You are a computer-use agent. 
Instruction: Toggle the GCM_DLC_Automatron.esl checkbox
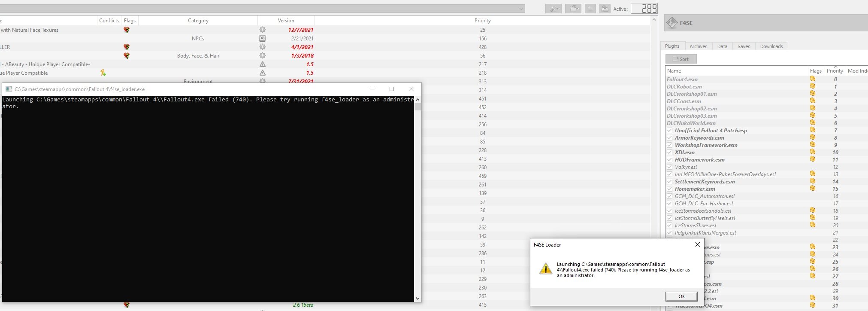pyautogui.click(x=669, y=196)
